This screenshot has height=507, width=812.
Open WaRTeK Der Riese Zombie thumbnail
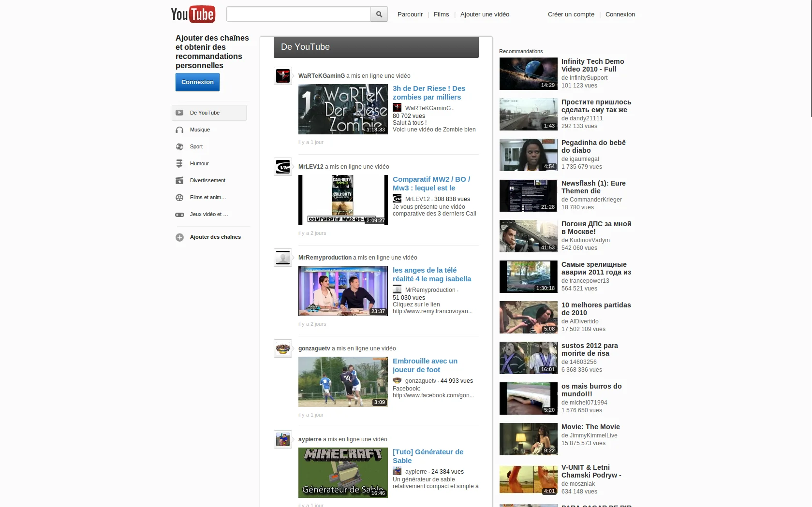[x=343, y=109]
